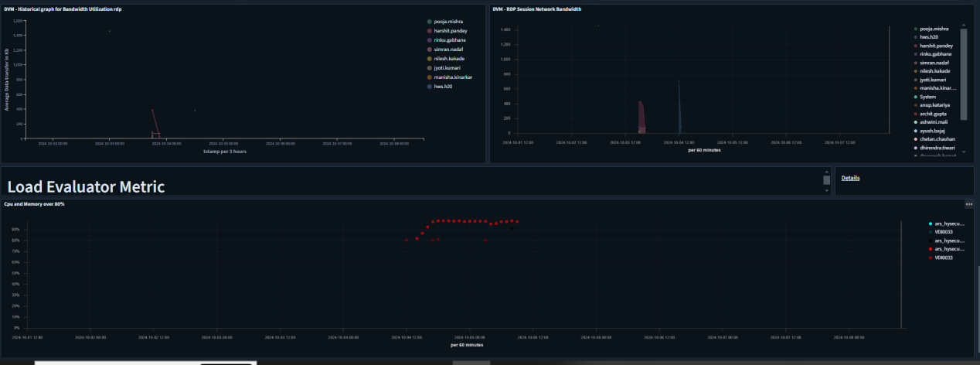980x365 pixels.
Task: Click archit.gupta in RDP Session Bandwidth legend
Action: pos(933,114)
